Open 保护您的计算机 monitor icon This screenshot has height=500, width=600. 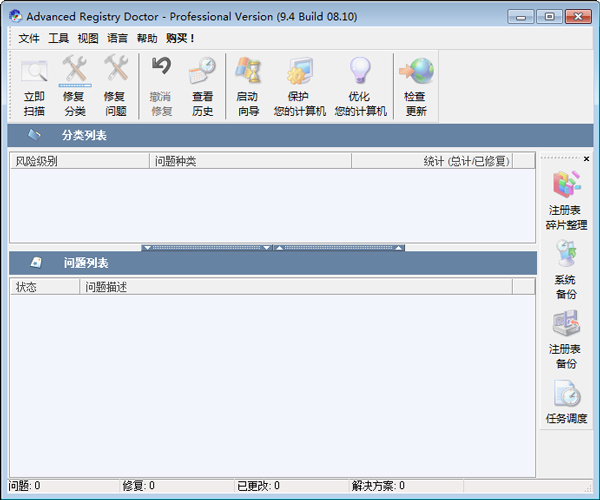point(300,71)
